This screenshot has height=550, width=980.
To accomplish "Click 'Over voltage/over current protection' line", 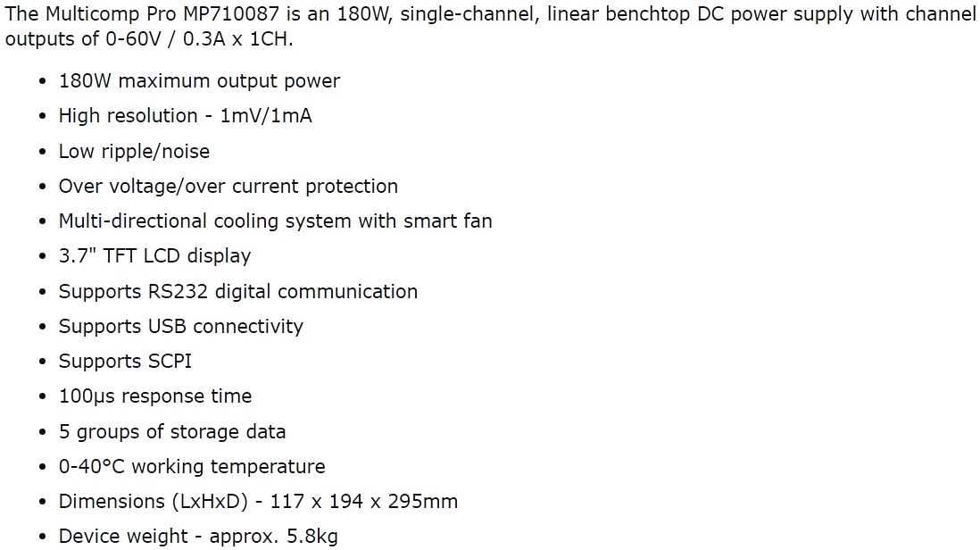I will 228,187.
